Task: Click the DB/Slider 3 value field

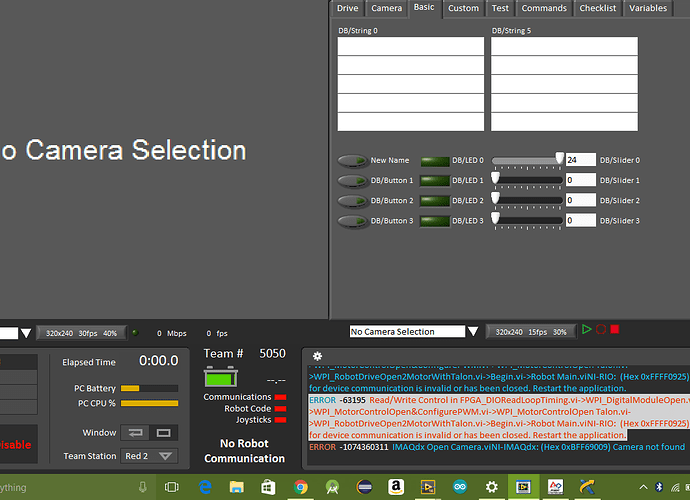Action: click(580, 220)
